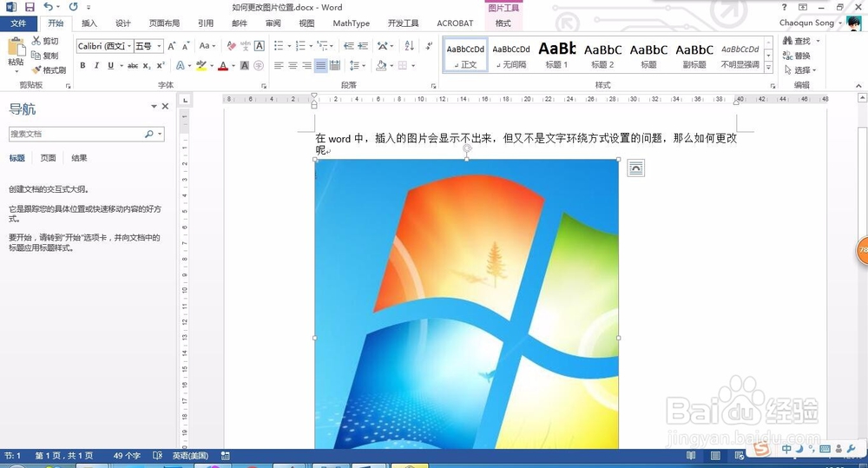Apply shading fill bucket icon
The width and height of the screenshot is (868, 468).
click(x=381, y=65)
